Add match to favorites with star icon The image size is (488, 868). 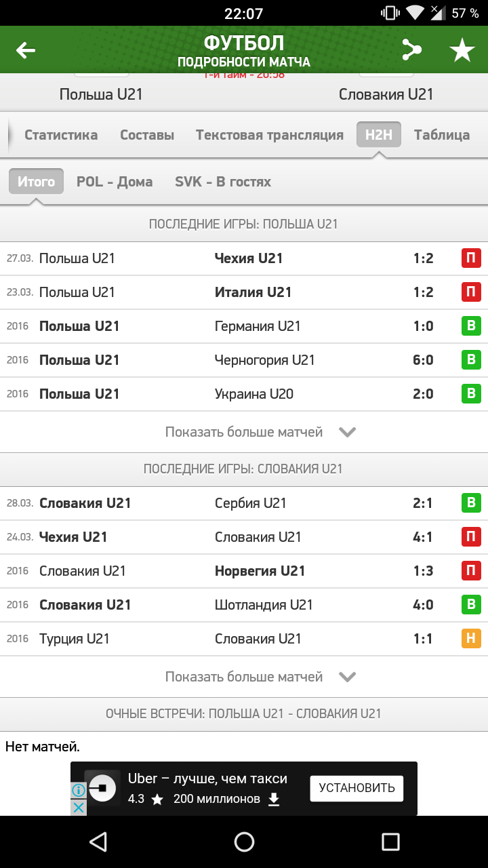coord(462,50)
